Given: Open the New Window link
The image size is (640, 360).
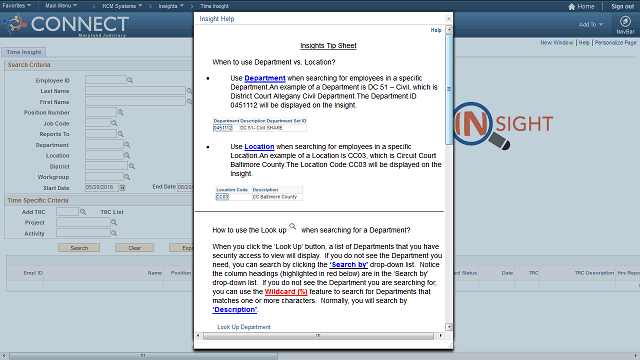Looking at the screenshot, I should point(557,43).
